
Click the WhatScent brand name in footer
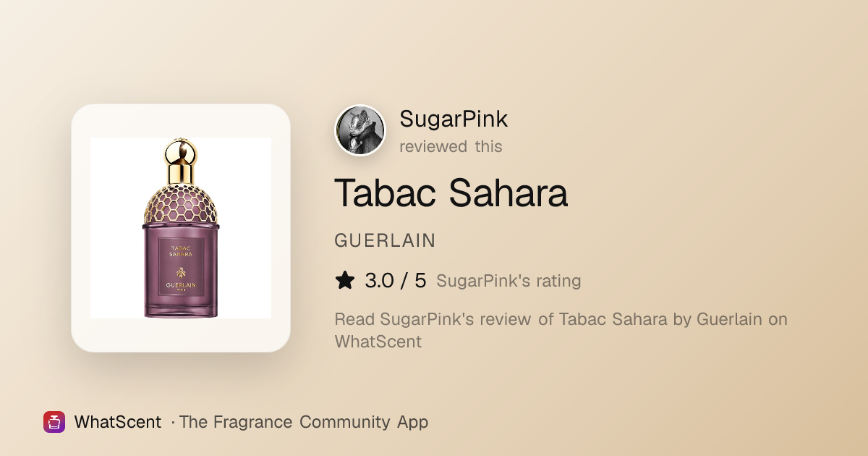[117, 422]
